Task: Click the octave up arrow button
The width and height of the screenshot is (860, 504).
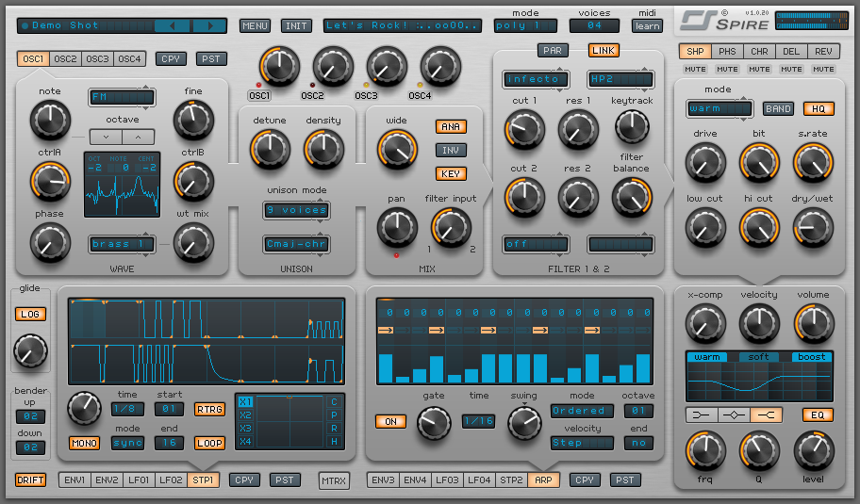Action: pyautogui.click(x=137, y=137)
